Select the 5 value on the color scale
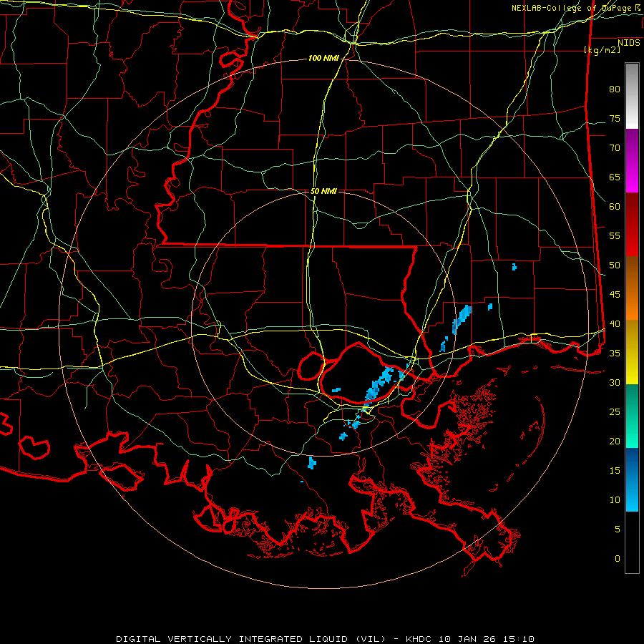The height and width of the screenshot is (644, 644). pos(618,529)
